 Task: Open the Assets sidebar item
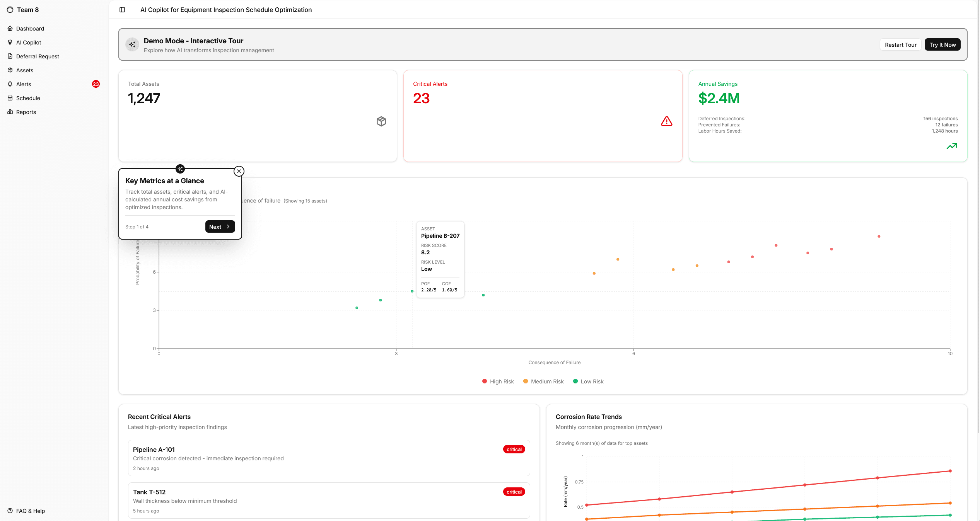coord(25,70)
